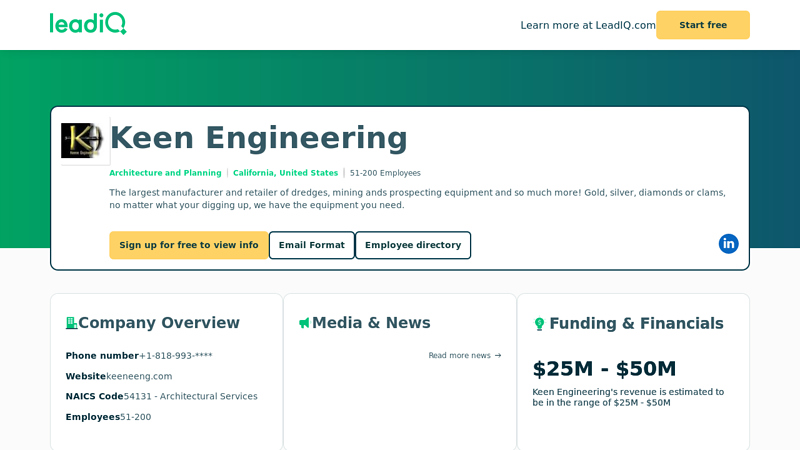Click Sign up for free to view info
The image size is (800, 450).
(x=189, y=245)
